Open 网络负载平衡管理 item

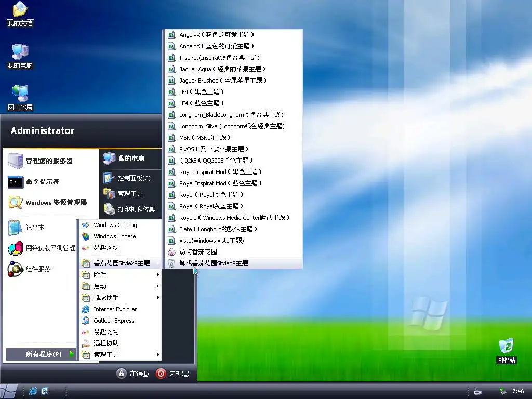[x=42, y=248]
